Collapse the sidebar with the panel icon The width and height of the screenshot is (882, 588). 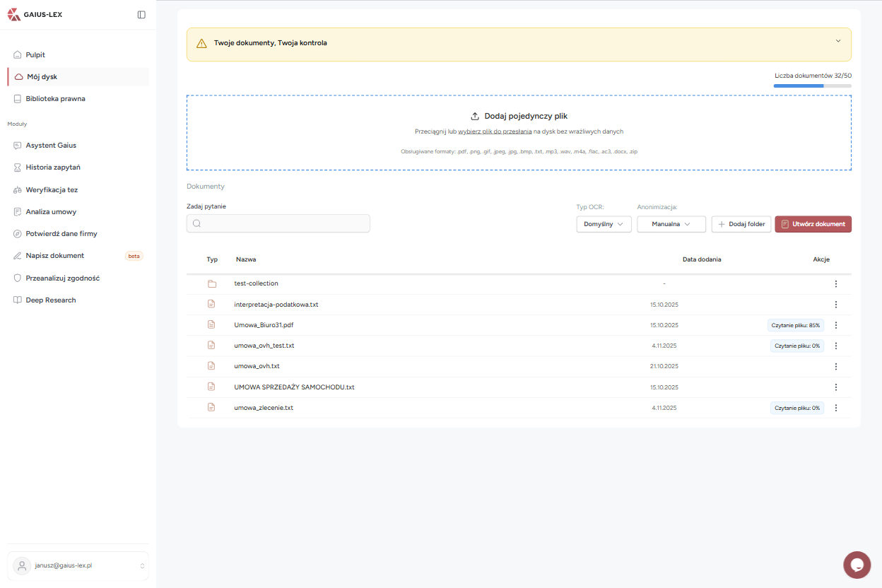[x=141, y=14]
